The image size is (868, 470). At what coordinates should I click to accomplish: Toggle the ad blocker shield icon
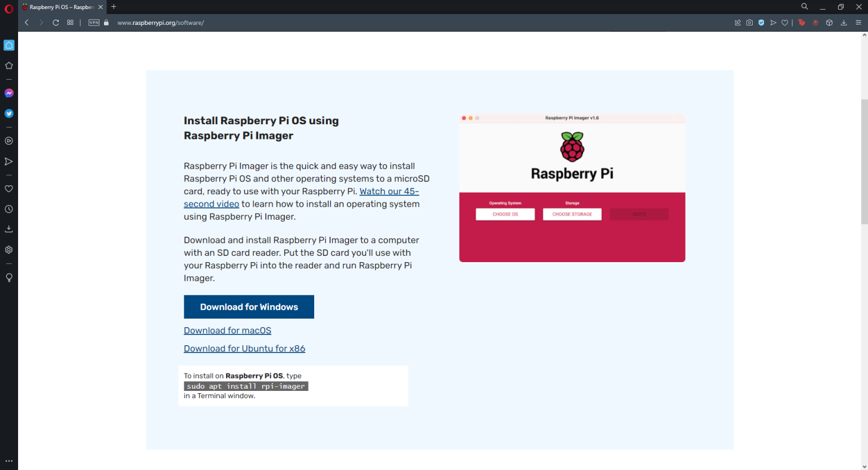coord(761,23)
